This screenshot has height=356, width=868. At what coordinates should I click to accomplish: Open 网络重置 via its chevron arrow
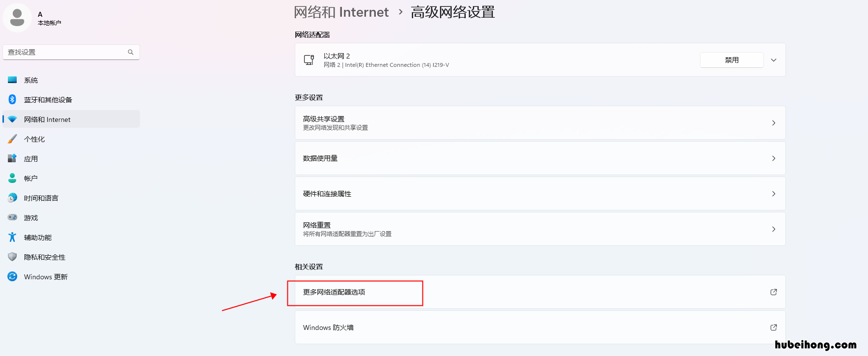[x=774, y=229]
